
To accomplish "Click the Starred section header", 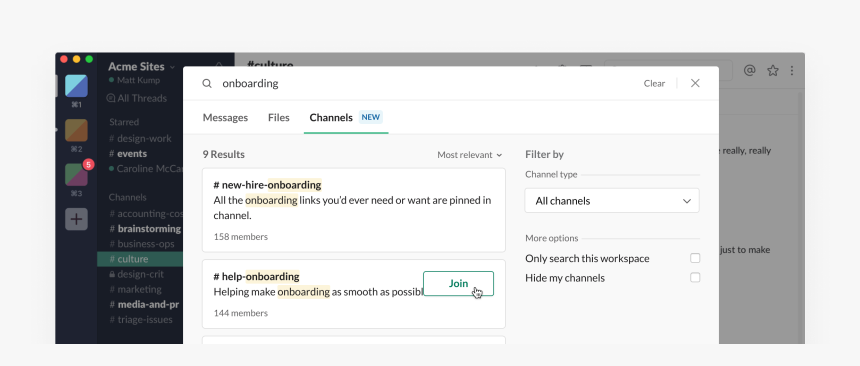I will [x=124, y=122].
